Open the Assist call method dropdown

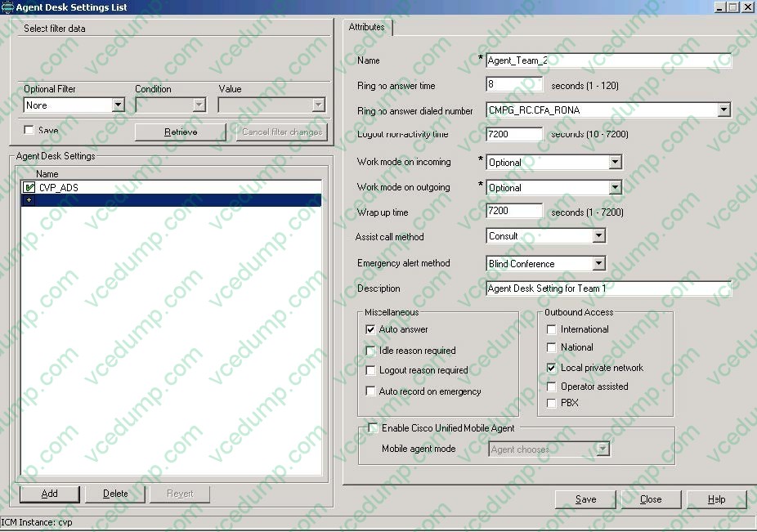point(599,236)
